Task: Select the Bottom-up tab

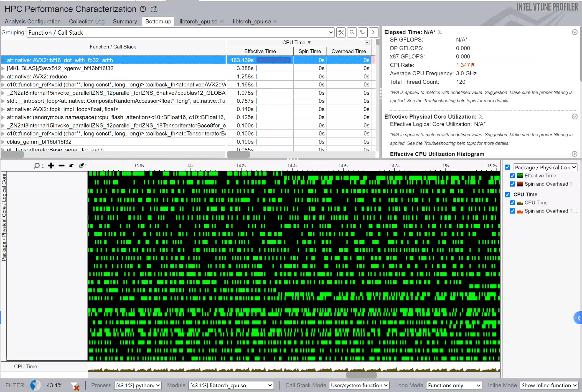Action: click(158, 21)
